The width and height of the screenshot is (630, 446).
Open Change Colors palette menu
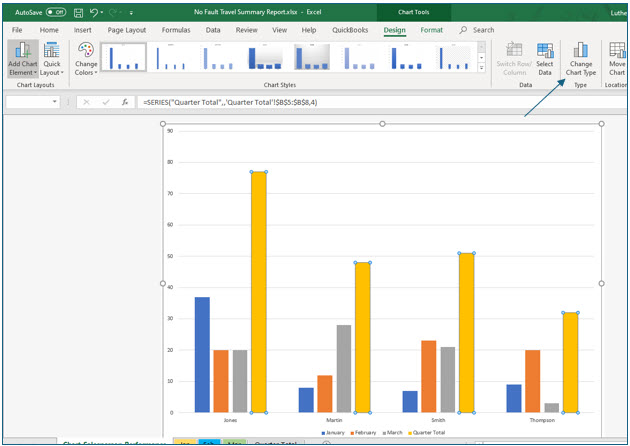coord(86,59)
